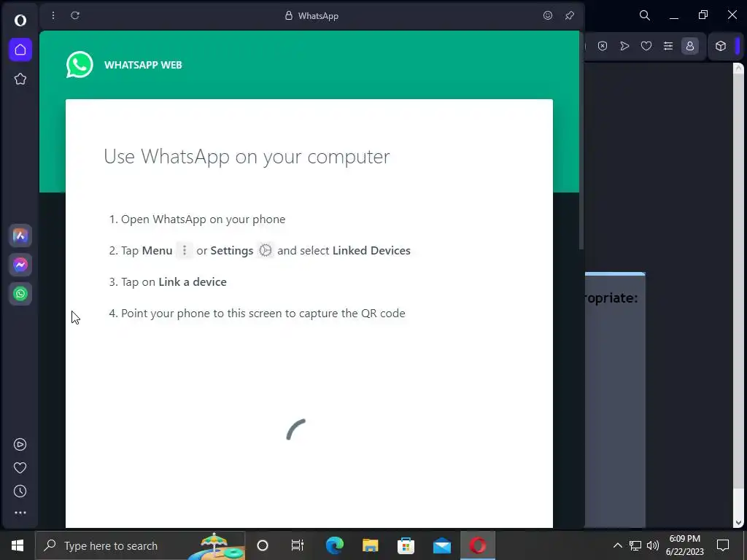Click the WhatsApp address bar title

coord(312,16)
